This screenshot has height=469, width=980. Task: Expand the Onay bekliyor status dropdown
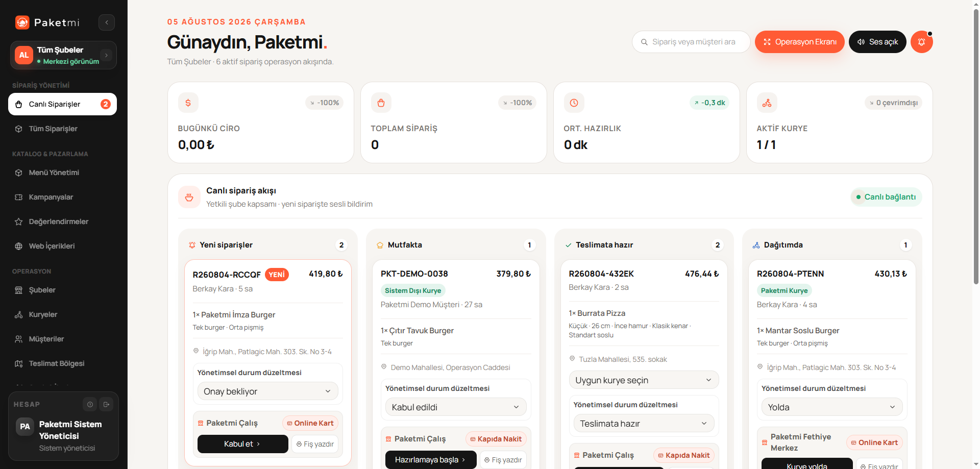click(x=267, y=391)
